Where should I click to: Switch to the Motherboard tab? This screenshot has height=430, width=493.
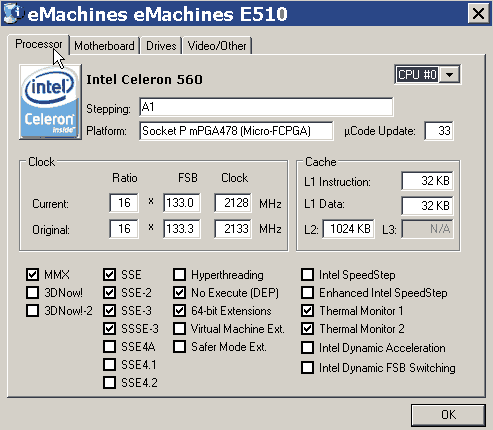click(104, 46)
